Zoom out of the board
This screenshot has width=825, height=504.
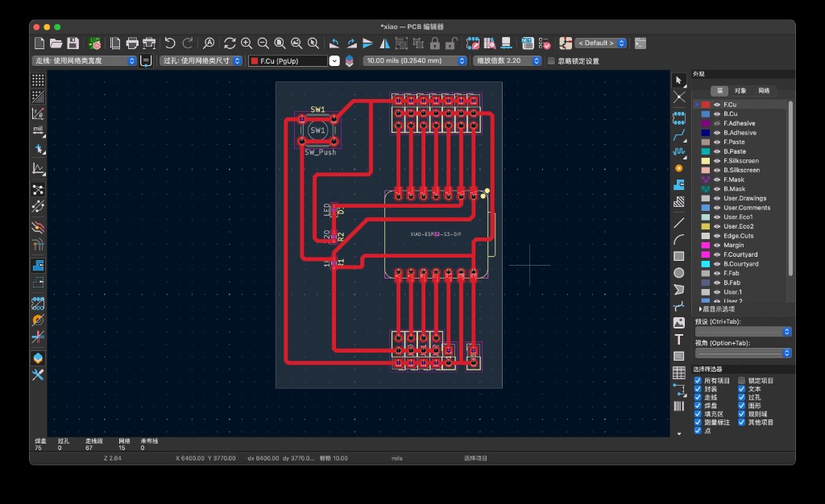click(x=263, y=43)
